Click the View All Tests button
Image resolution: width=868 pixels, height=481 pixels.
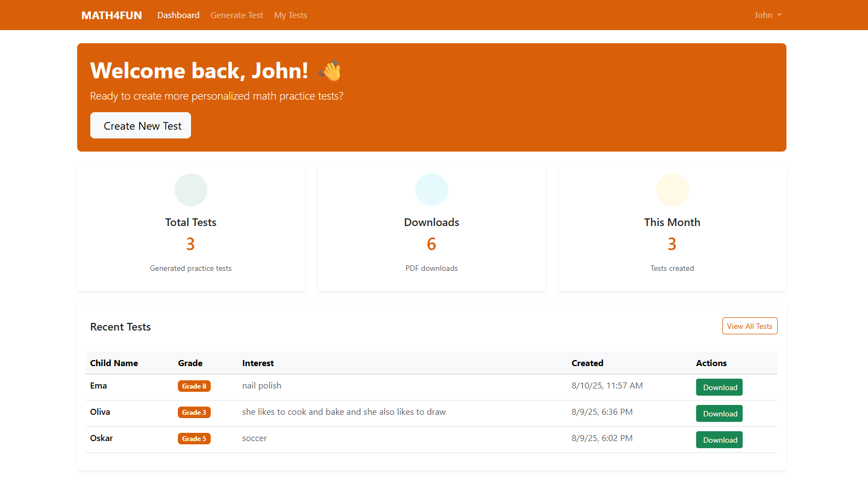(x=750, y=326)
